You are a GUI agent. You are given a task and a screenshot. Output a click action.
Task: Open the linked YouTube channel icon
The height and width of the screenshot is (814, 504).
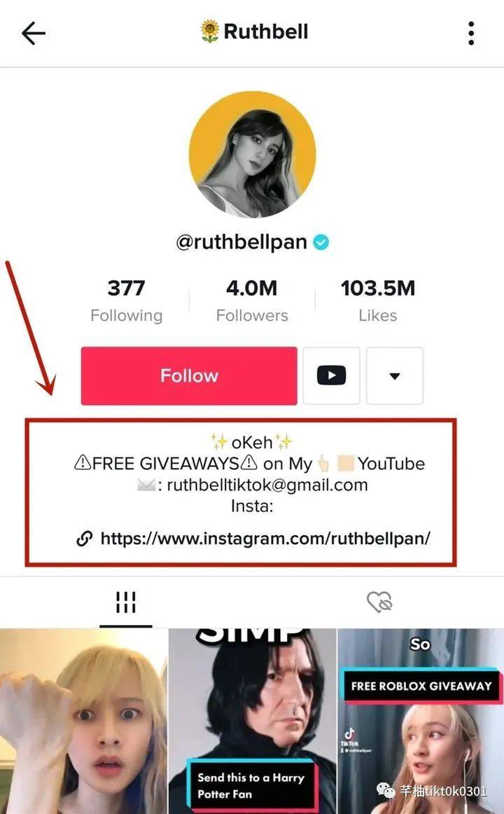tap(331, 375)
